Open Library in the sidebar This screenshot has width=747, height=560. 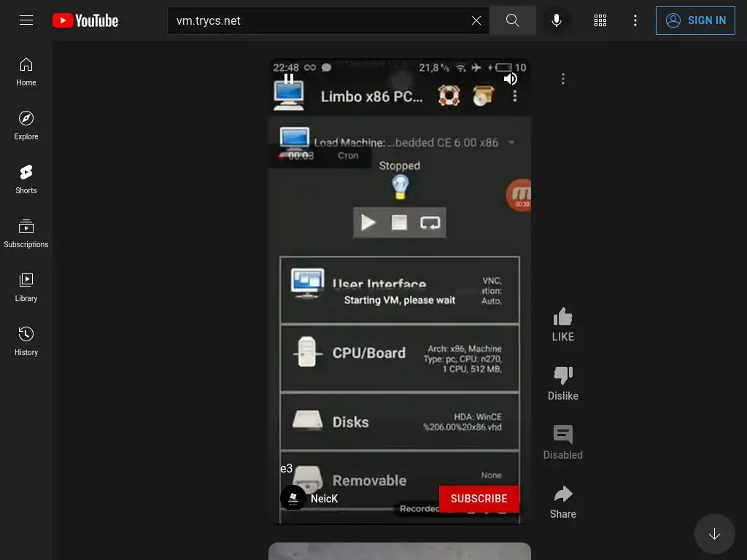click(x=26, y=287)
